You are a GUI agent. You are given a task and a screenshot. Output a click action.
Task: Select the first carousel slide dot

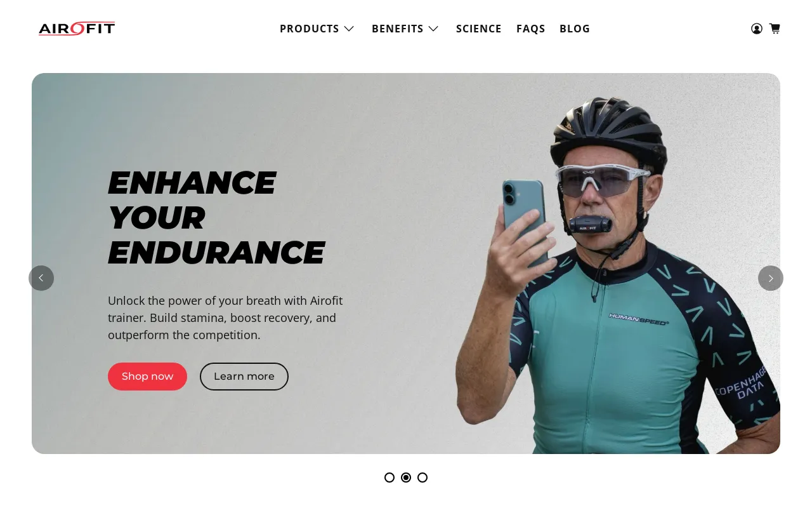[390, 478]
